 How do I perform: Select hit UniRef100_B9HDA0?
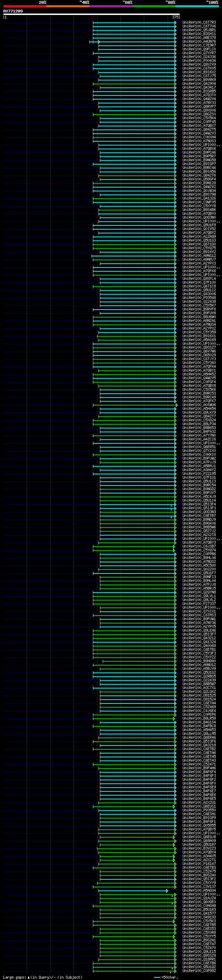click(199, 661)
